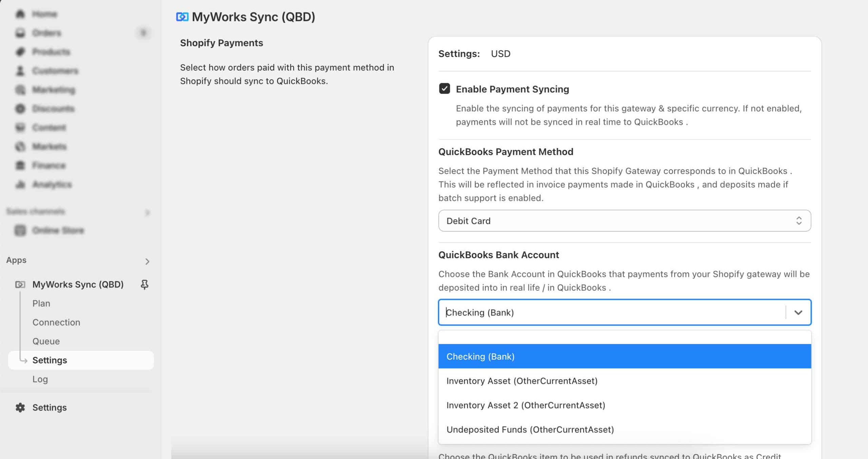Click the blurred Discounts sidebar icon
The height and width of the screenshot is (459, 868).
[x=20, y=109]
